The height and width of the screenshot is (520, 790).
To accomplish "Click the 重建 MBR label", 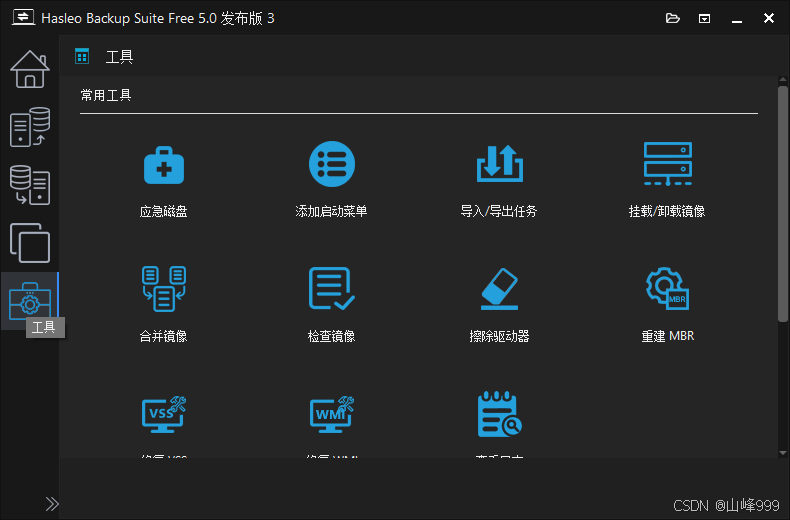I will 668,336.
